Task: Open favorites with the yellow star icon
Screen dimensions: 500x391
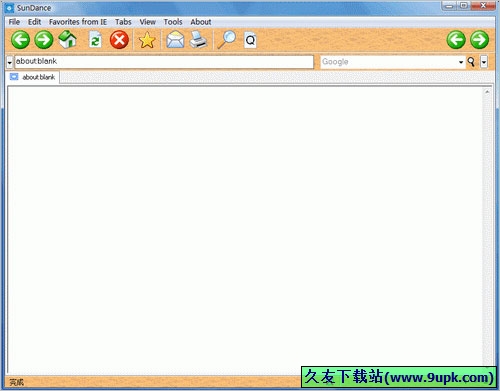Action: click(147, 40)
